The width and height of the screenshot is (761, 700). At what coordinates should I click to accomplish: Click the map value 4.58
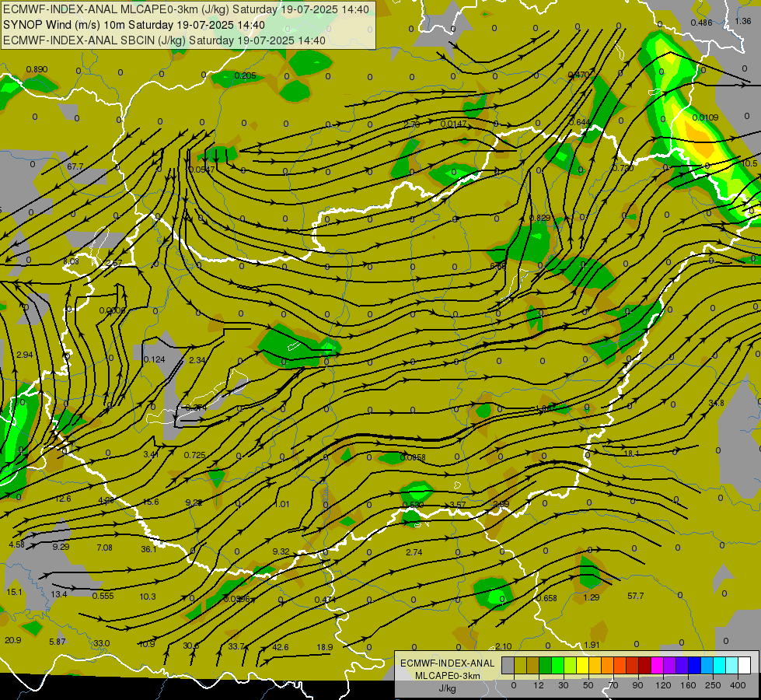pos(16,544)
